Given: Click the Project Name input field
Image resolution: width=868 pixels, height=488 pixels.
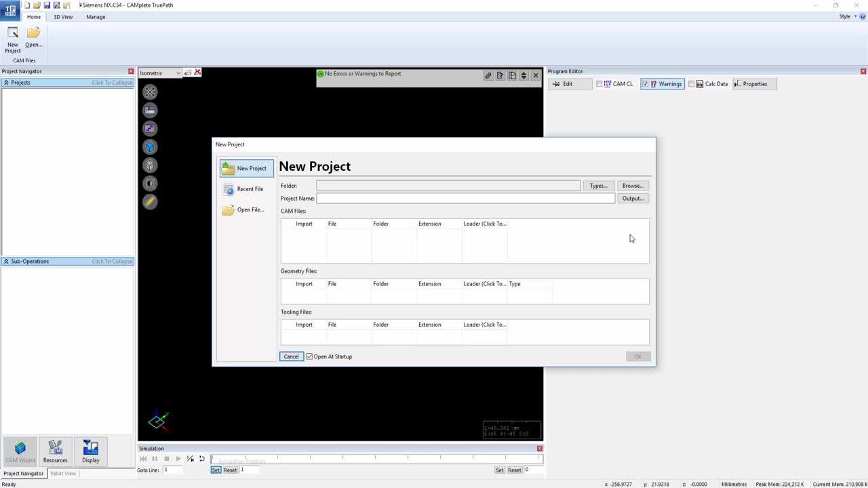Looking at the screenshot, I should coord(465,199).
